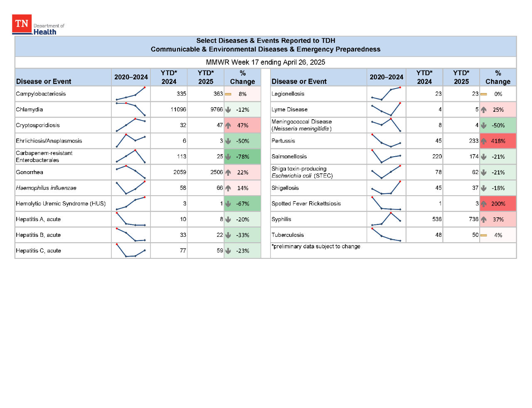Select the green down arrow beside Chlamydia
The height and width of the screenshot is (408, 532).
pyautogui.click(x=229, y=109)
